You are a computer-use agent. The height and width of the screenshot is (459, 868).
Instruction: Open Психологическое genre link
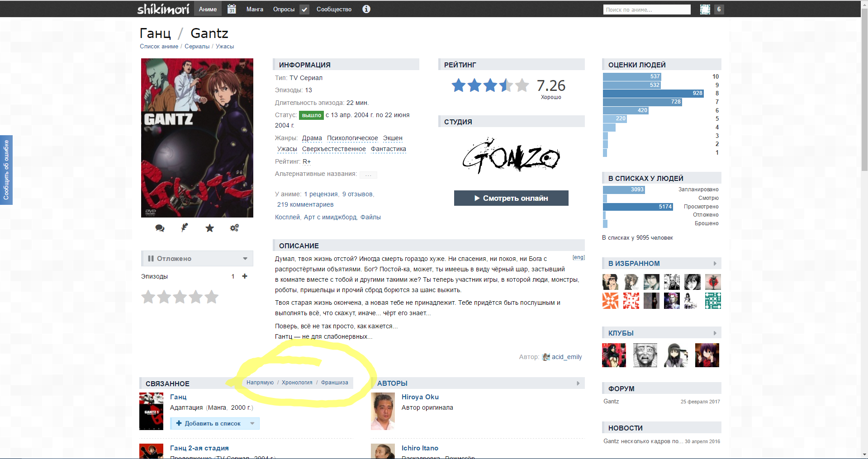click(x=352, y=138)
